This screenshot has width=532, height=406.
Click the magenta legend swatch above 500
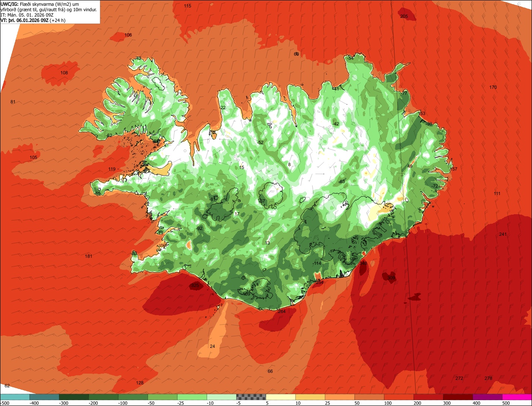point(517,397)
